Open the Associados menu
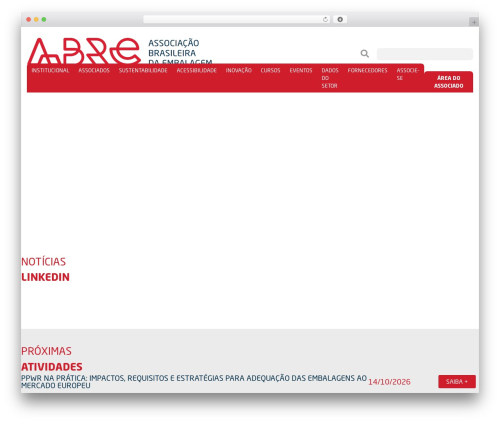Viewport: 500px width, 423px height. (94, 70)
